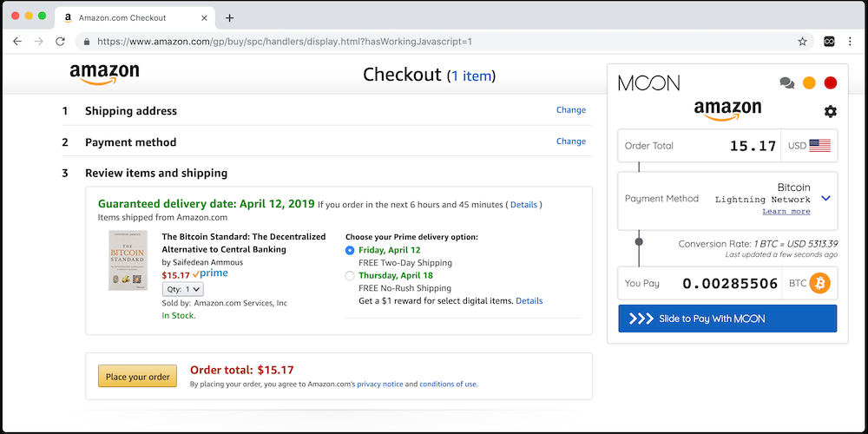This screenshot has height=434, width=868.
Task: Expand the Payment Method dropdown arrow
Action: [x=825, y=199]
